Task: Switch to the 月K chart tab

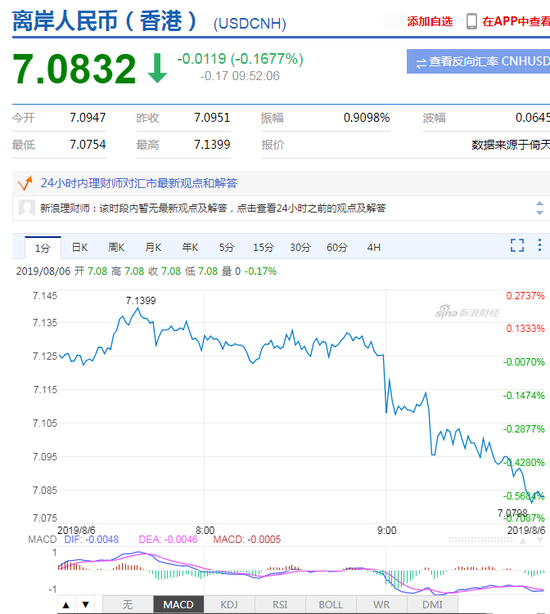Action: [153, 247]
